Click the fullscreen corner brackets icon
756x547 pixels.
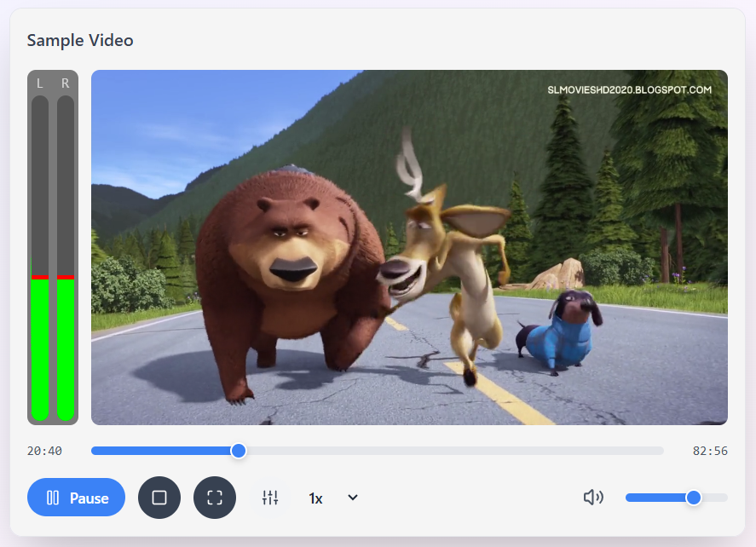pos(214,498)
